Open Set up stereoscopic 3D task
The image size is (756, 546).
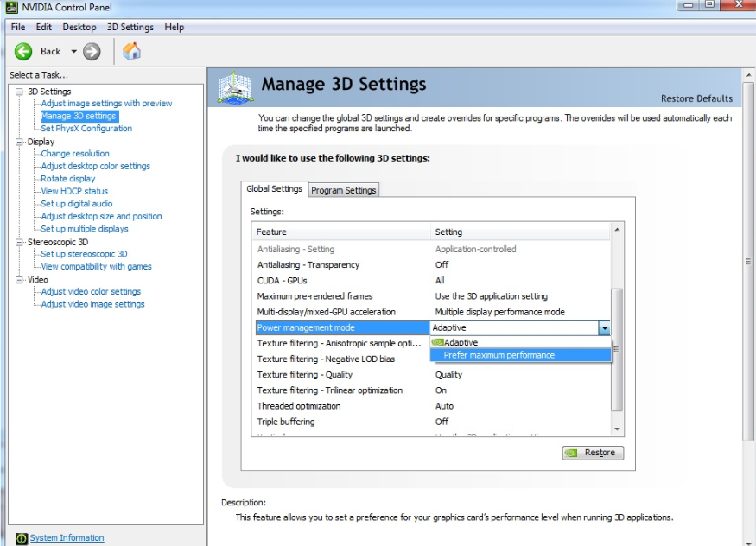click(x=84, y=253)
